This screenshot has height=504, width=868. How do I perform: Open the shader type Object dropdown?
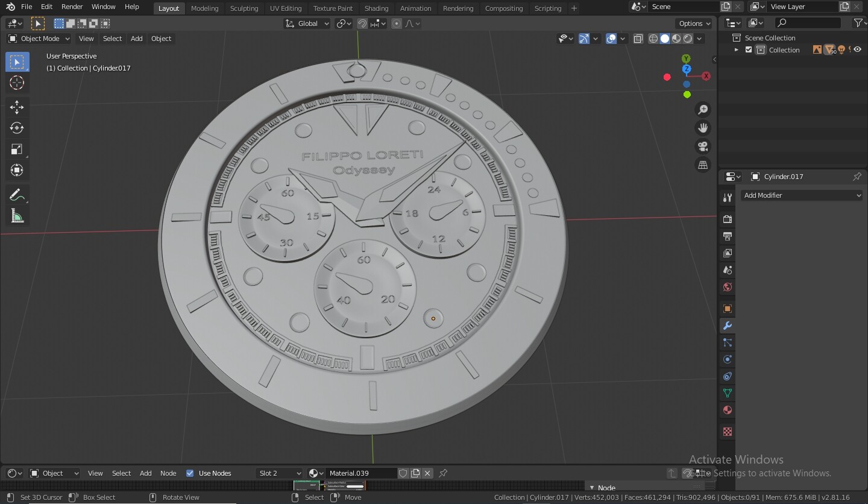point(54,473)
